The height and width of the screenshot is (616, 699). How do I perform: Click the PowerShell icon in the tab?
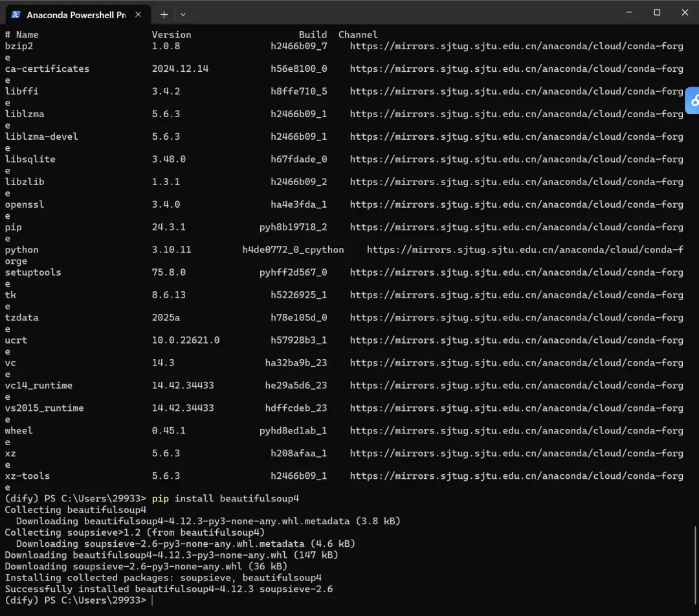(x=16, y=15)
